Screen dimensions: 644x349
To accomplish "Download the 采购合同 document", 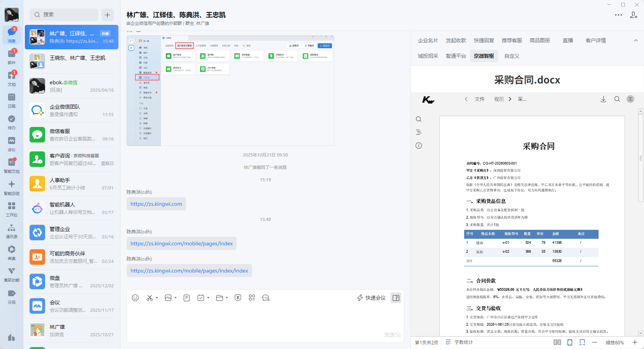I will pos(603,99).
